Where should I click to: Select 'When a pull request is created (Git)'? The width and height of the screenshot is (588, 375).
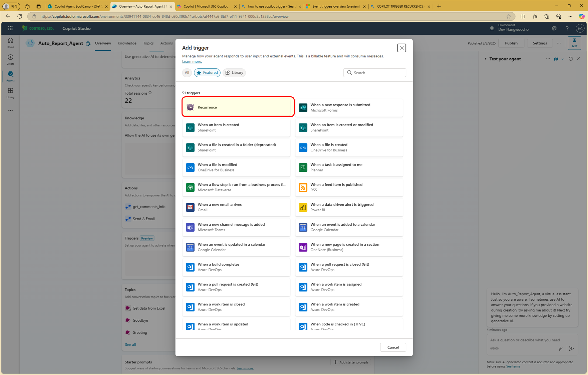236,287
